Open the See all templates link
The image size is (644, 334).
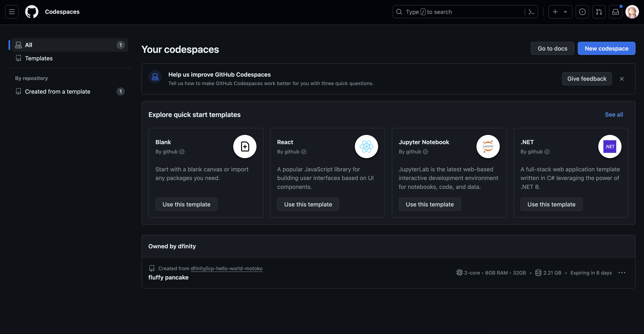click(614, 114)
